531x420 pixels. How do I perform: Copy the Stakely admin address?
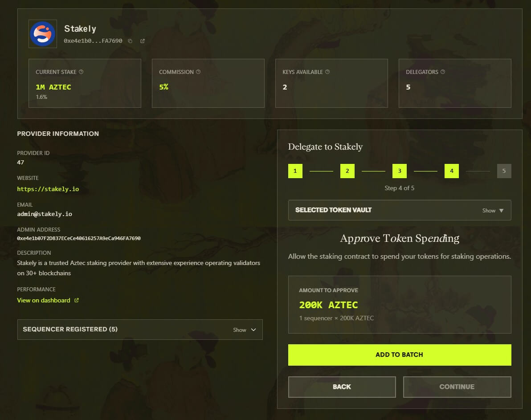coord(130,41)
